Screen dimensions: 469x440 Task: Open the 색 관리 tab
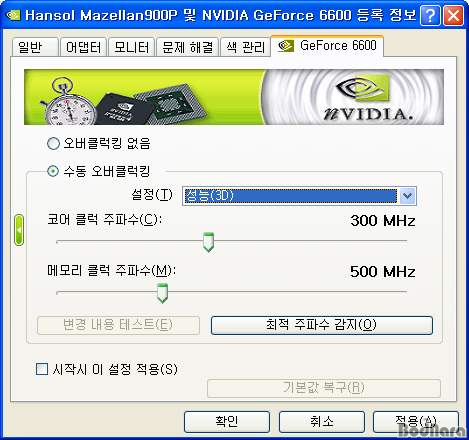coord(245,47)
